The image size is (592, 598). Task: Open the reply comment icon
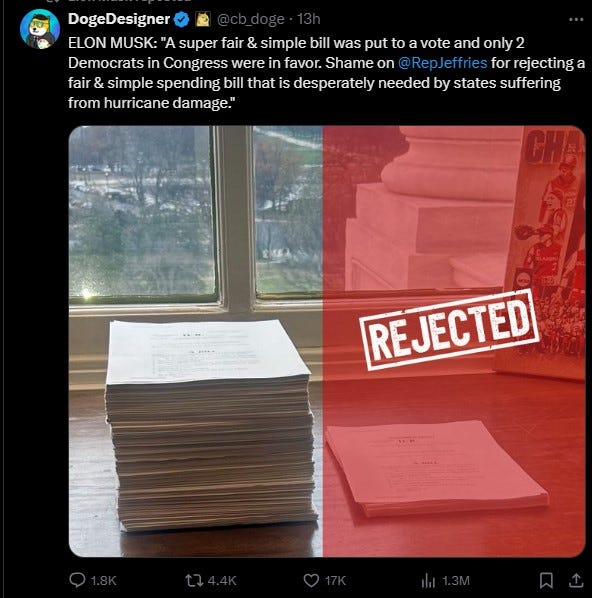[77, 580]
